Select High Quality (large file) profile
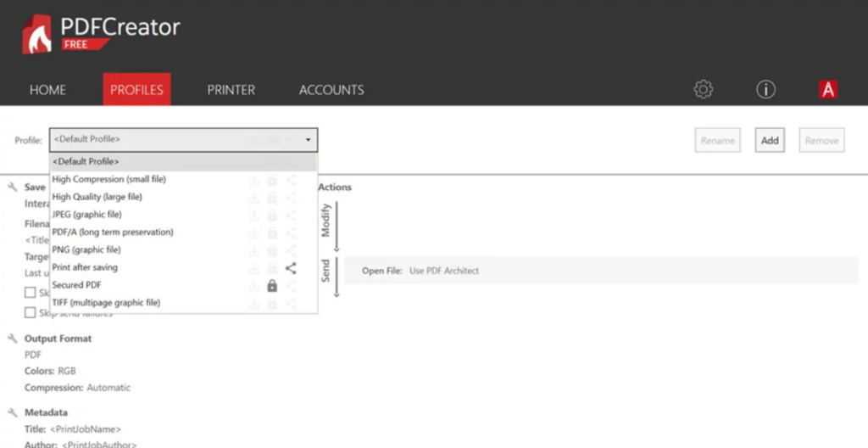Screen dimensions: 868x448 coord(183,197)
